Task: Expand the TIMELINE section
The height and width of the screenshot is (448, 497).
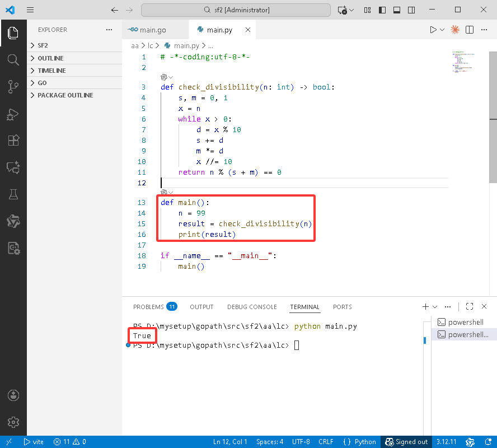Action: tap(74, 71)
